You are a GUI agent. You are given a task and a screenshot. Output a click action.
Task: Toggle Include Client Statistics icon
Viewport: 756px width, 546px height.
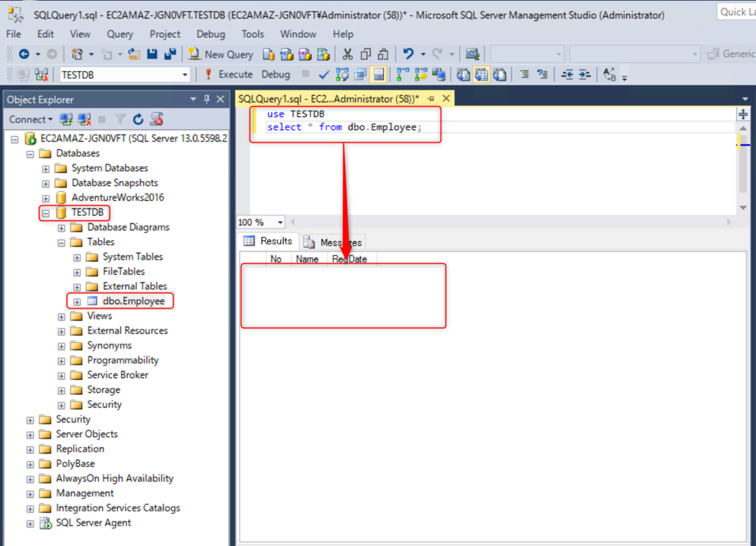point(439,74)
